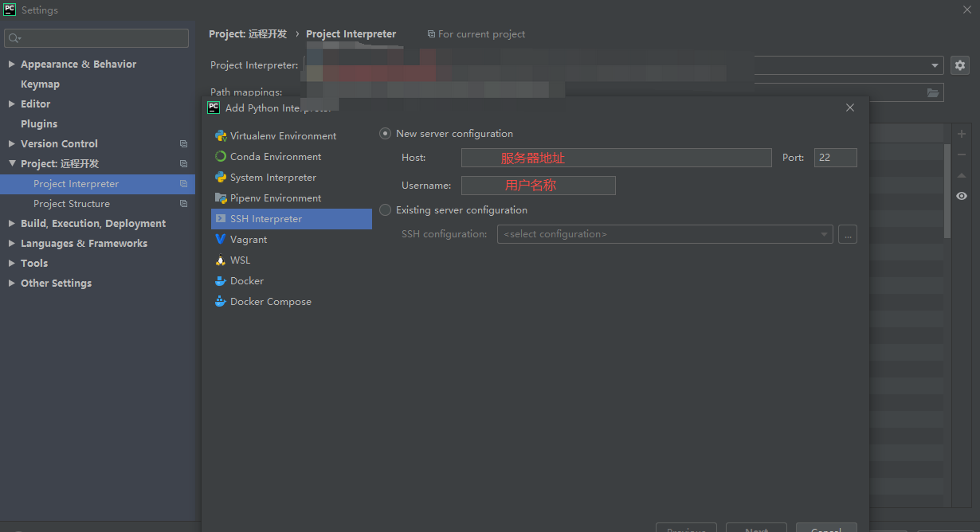Select the New server configuration radio button
Viewport: 980px width, 532px height.
pos(386,134)
